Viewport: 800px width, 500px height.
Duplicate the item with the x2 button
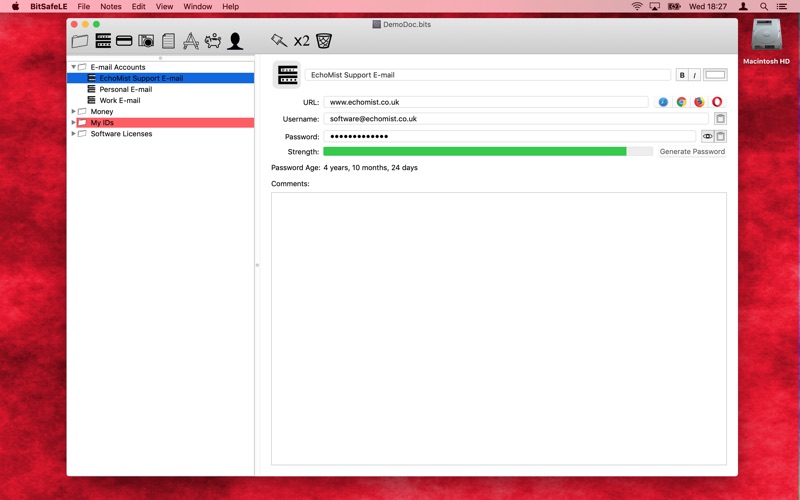pos(302,41)
